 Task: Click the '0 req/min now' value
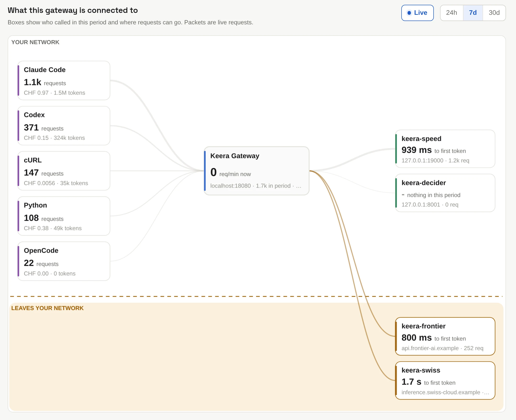(x=231, y=173)
